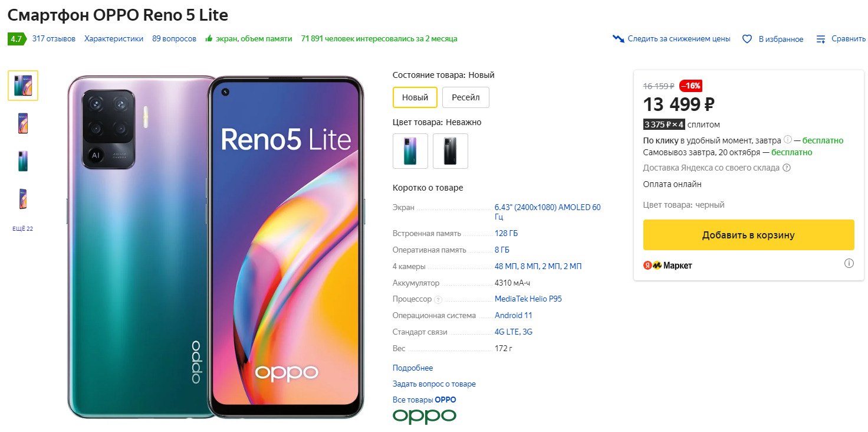Viewport: 868px width, 432px height.
Task: Click the heart favorites icon
Action: point(747,39)
